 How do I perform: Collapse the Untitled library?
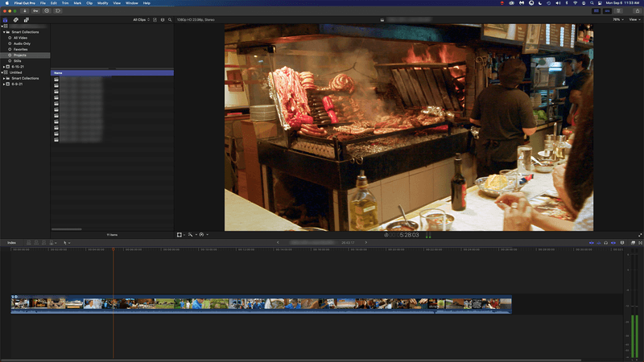click(2, 72)
